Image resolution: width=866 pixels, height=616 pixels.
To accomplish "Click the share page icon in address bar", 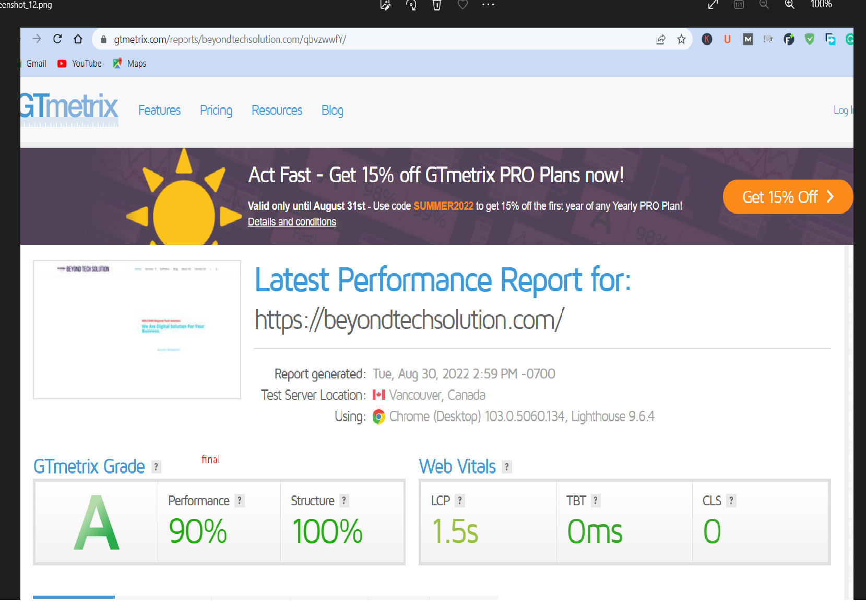I will coord(661,40).
